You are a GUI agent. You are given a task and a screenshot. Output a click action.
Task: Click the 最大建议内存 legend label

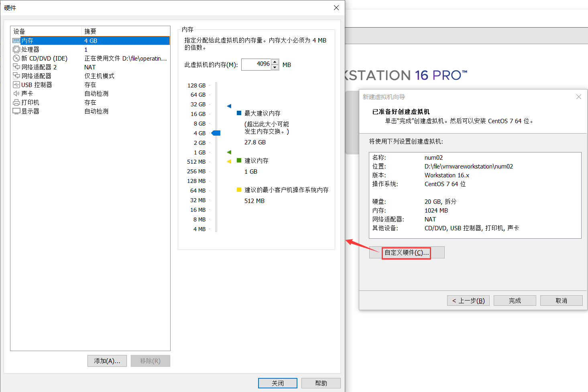click(262, 113)
